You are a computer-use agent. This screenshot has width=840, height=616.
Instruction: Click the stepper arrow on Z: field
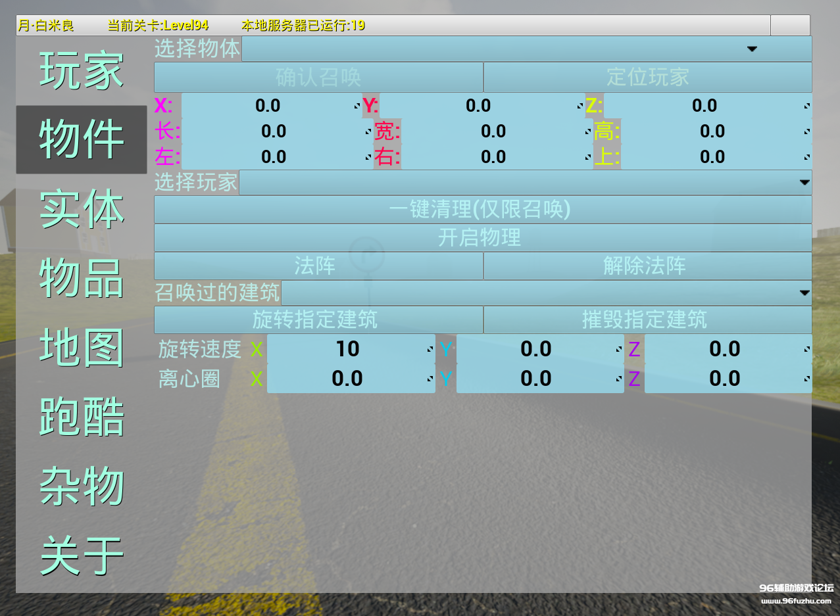[x=807, y=106]
